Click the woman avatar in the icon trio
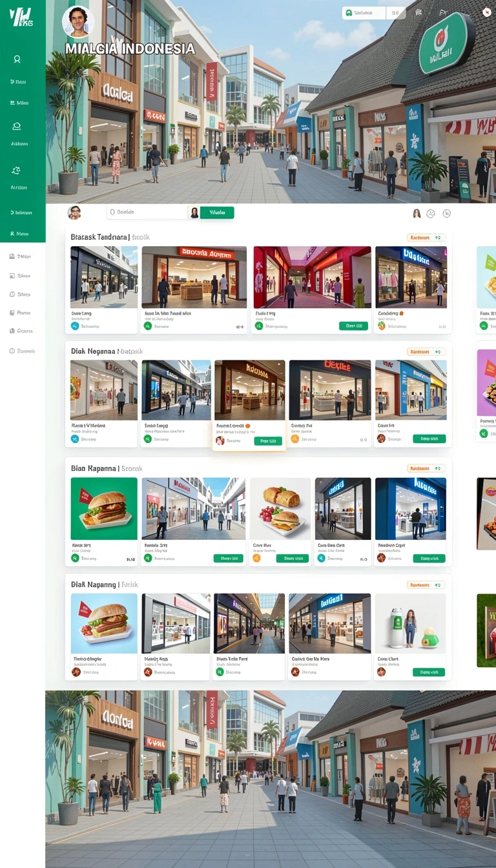The width and height of the screenshot is (496, 868). click(x=417, y=213)
